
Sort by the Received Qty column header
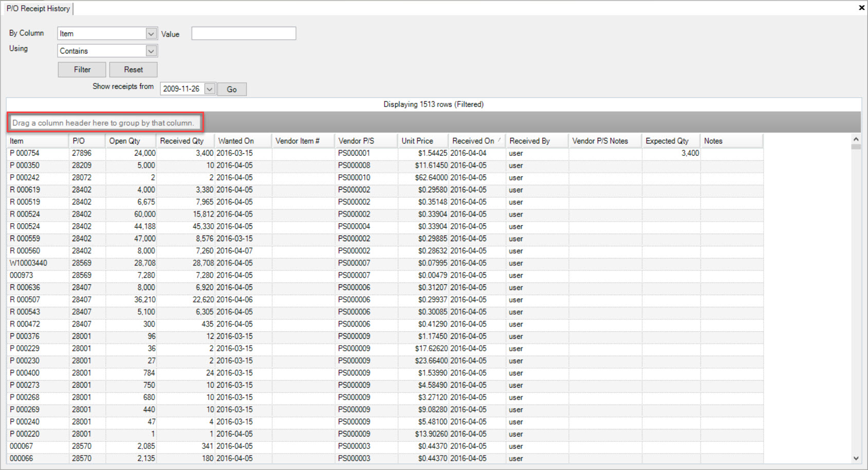tap(186, 141)
